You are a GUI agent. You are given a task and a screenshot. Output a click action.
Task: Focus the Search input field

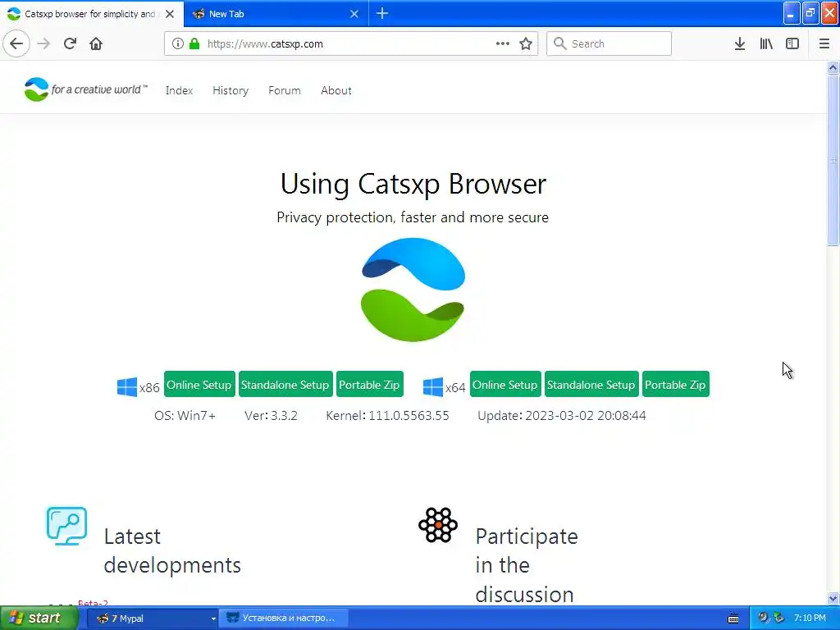[x=609, y=43]
